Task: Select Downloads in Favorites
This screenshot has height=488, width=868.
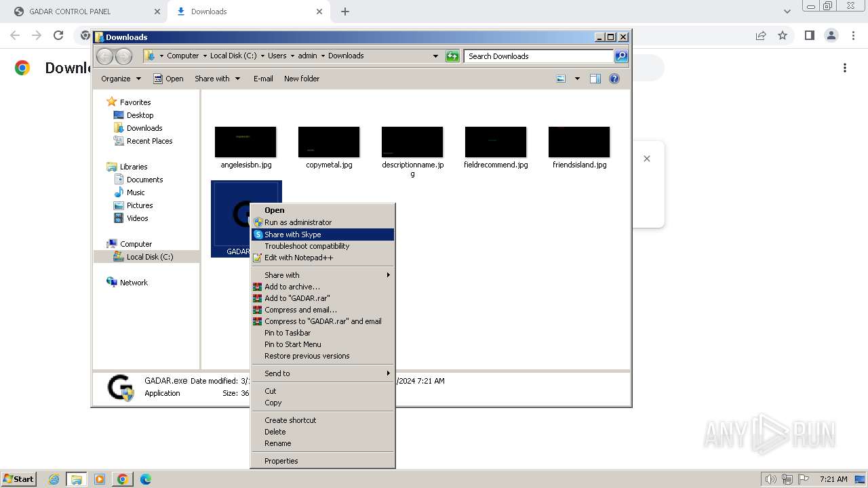Action: tap(144, 128)
